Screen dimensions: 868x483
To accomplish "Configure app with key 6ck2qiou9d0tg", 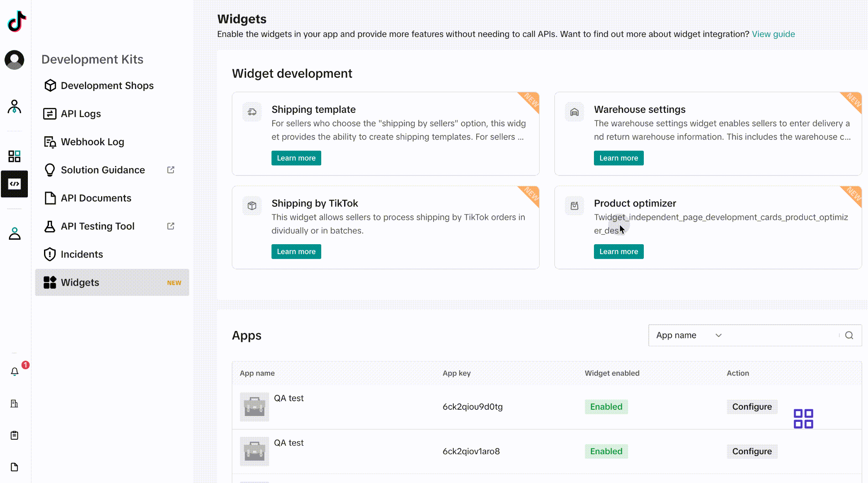I will pos(752,407).
